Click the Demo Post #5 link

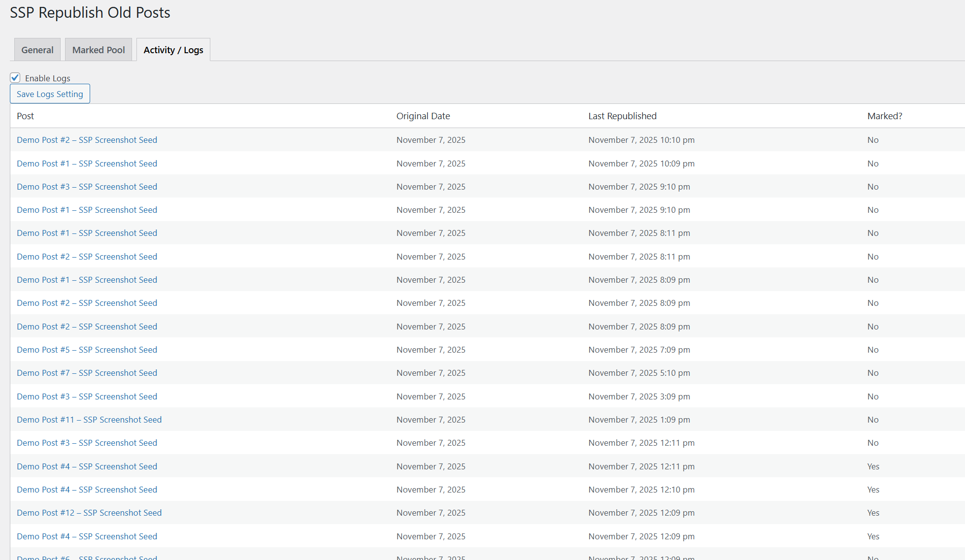coord(87,350)
